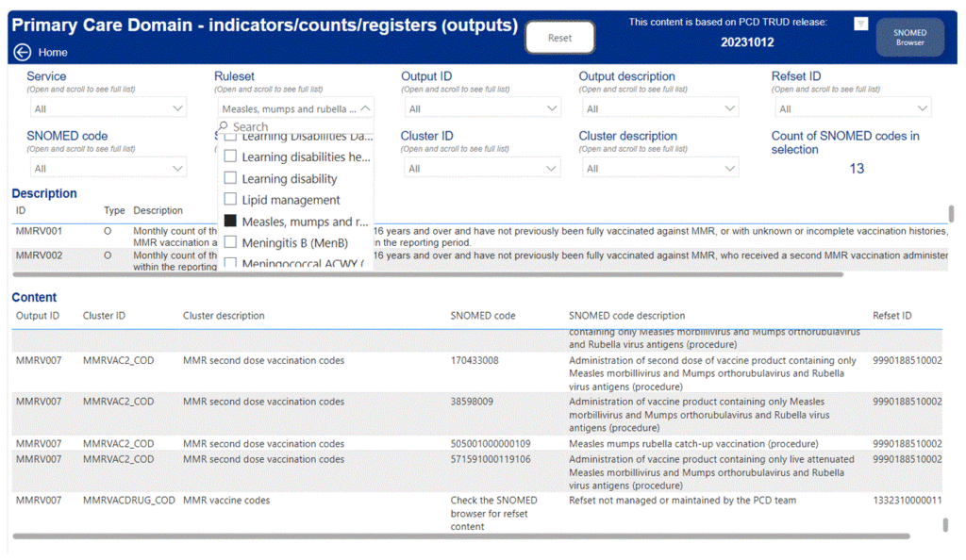Click the SNOMED code column header
966x560 pixels.
click(x=482, y=316)
